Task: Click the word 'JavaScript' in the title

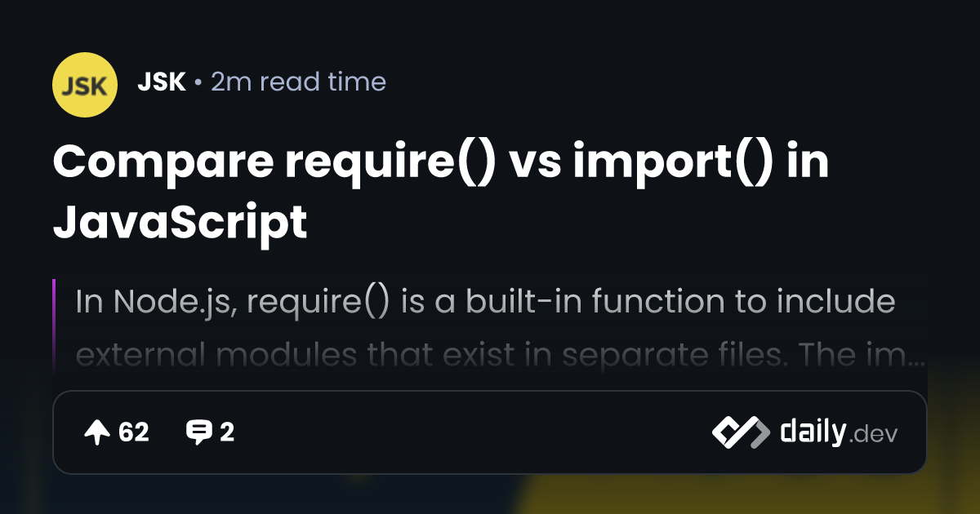Action: (180, 220)
